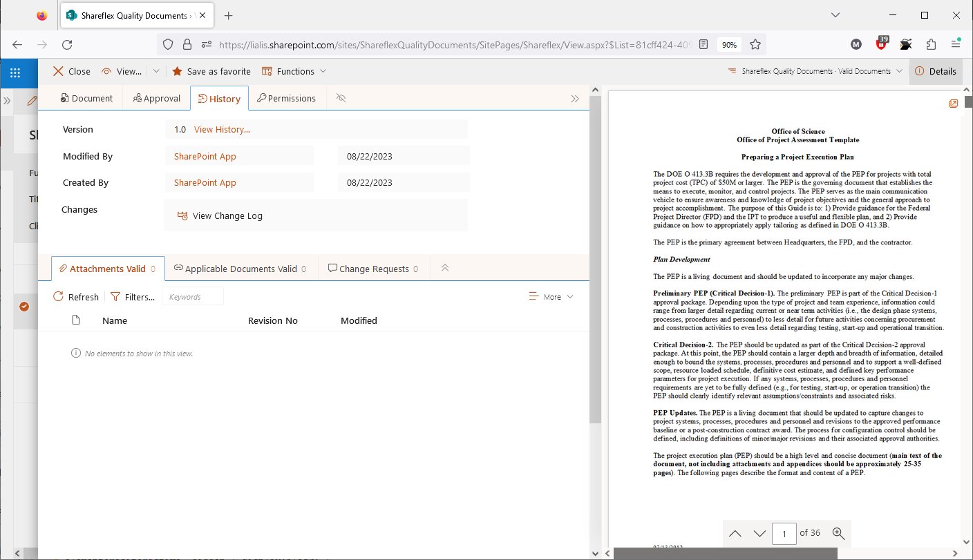Open the tracking protection shield icon
The image size is (973, 560).
(167, 44)
